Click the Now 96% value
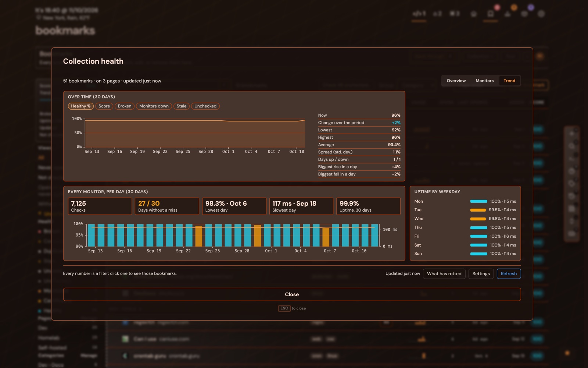Screen dimensions: 588x368 (396, 115)
